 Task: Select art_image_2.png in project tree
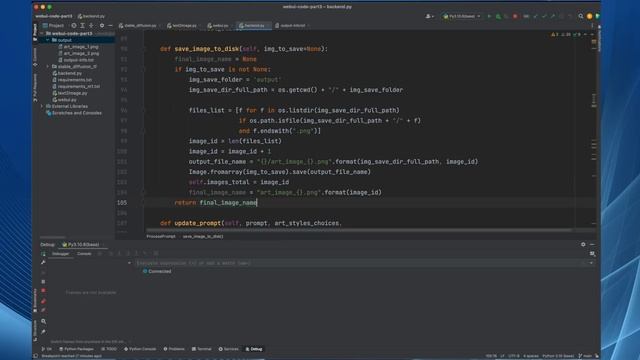coord(79,53)
